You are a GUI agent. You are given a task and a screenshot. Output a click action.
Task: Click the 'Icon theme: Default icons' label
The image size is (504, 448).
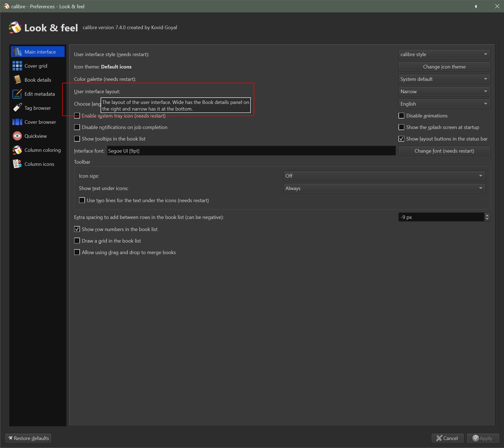[x=103, y=67]
